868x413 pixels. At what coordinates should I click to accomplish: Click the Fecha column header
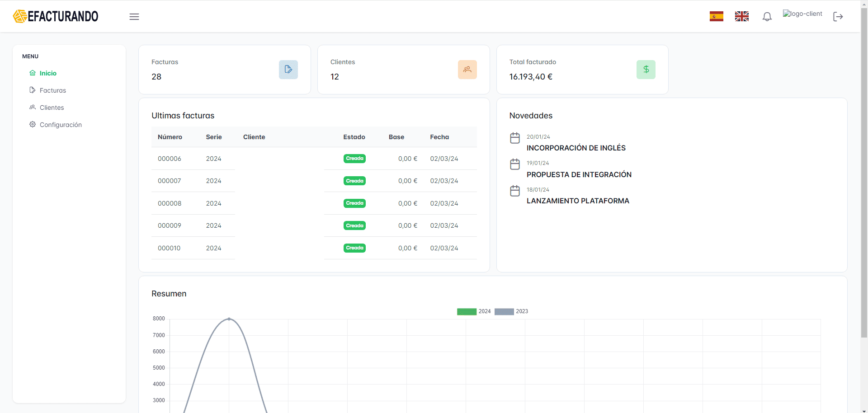[439, 137]
